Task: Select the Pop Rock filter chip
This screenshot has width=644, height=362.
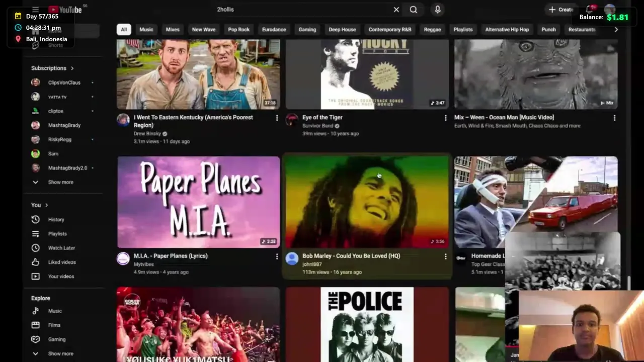Action: coord(238,30)
